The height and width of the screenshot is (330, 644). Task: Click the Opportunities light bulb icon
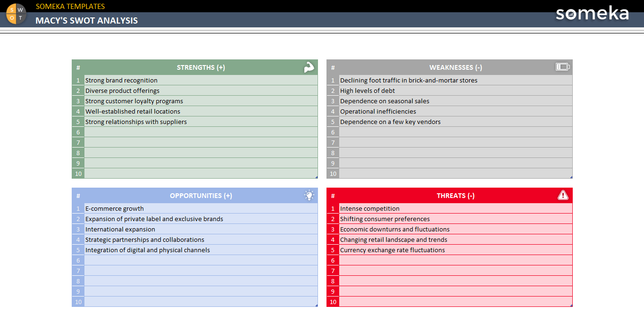click(309, 195)
